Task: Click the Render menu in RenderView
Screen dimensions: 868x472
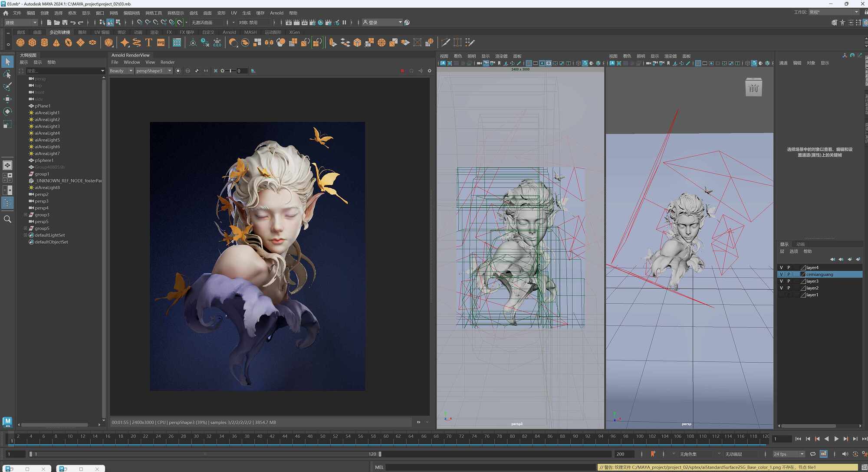Action: click(167, 62)
